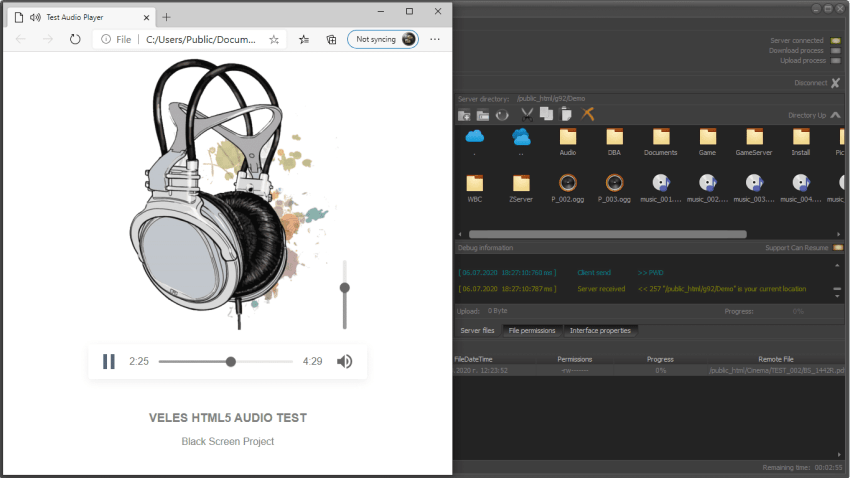Select the music_001 file

point(661,189)
